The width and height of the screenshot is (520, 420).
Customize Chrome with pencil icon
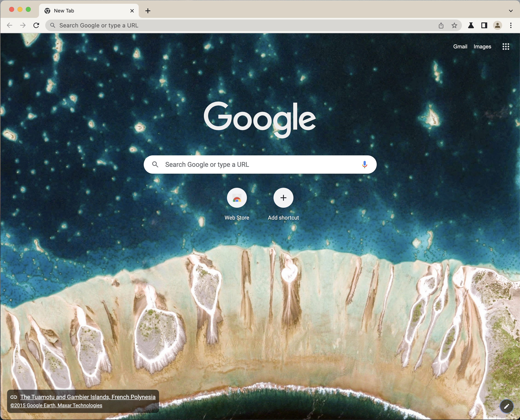point(507,406)
